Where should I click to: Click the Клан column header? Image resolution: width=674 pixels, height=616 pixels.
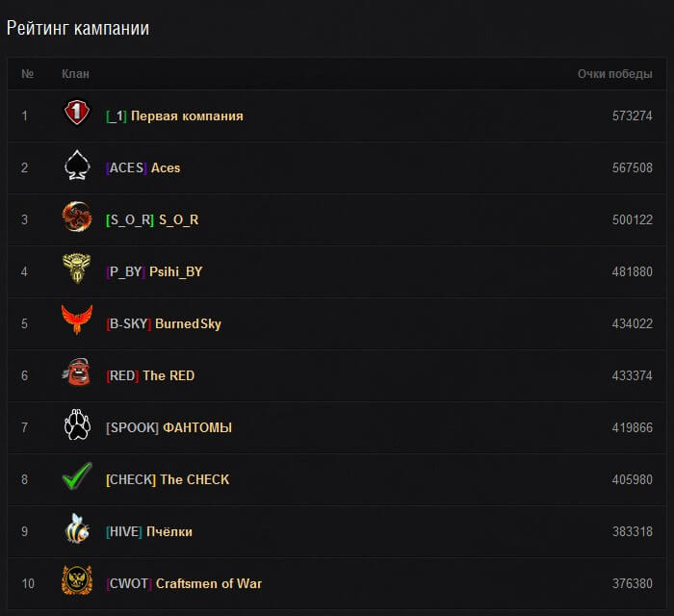pyautogui.click(x=75, y=74)
